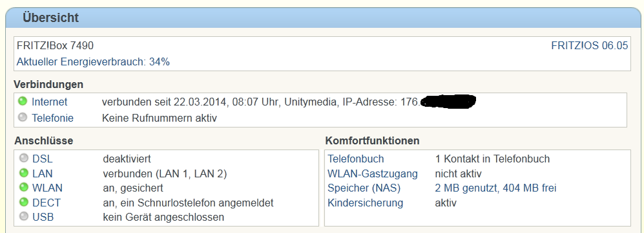644x233 pixels.
Task: Open the Speicher (NAS) link
Action: coord(364,188)
